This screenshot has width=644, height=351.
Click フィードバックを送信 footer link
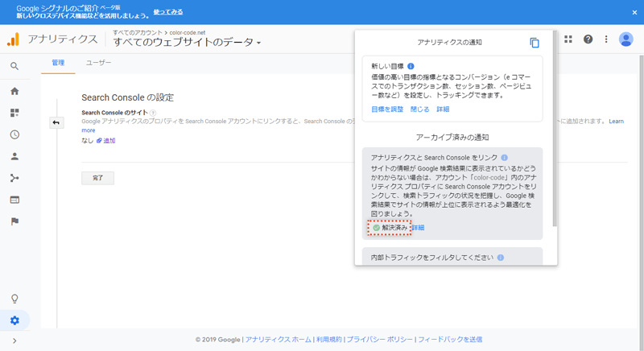coord(450,340)
